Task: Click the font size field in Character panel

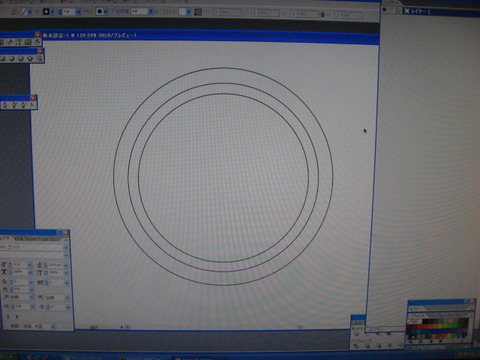Action: (20, 265)
